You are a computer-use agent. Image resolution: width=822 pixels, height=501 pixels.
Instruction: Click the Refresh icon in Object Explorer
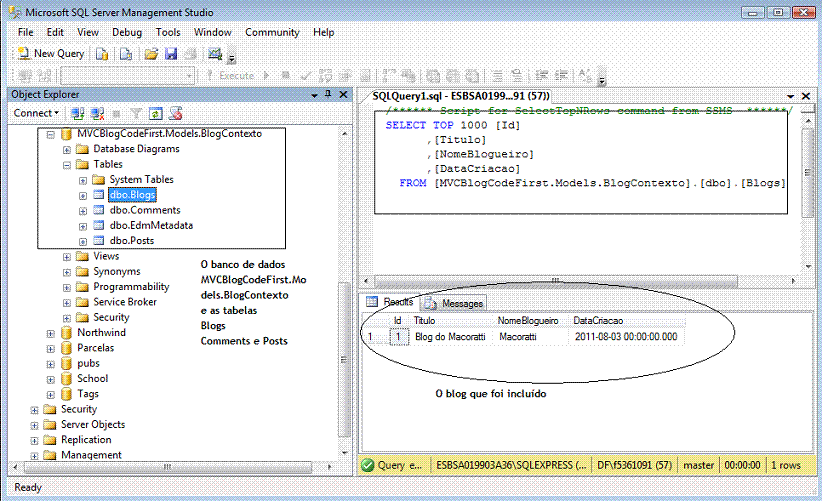click(x=155, y=113)
